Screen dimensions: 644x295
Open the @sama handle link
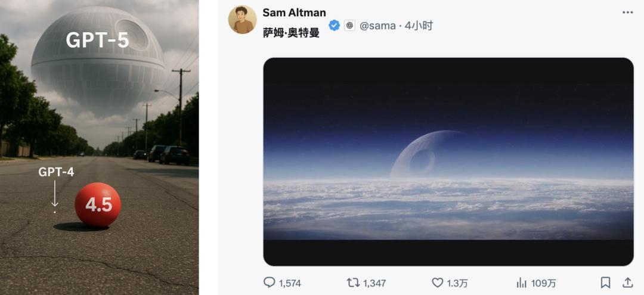point(377,26)
